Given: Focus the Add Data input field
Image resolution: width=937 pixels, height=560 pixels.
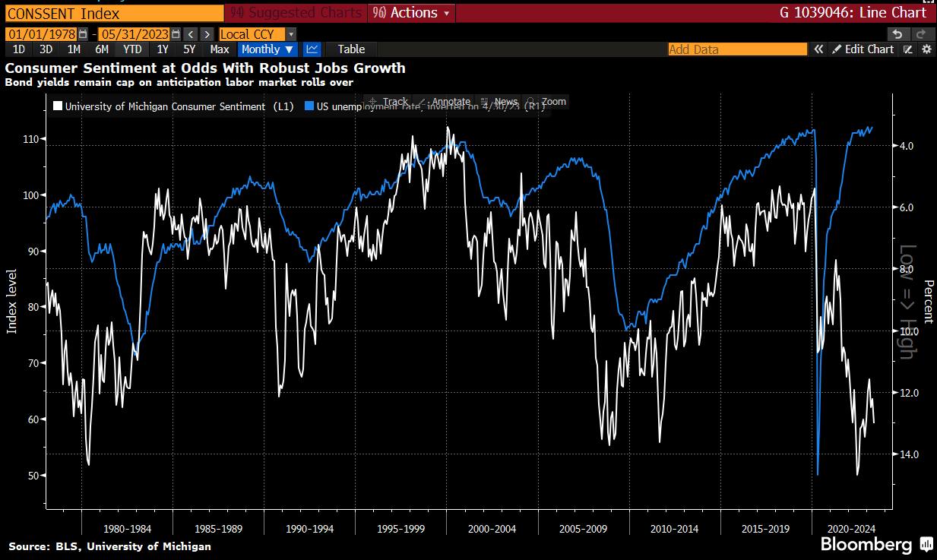Looking at the screenshot, I should click(737, 49).
